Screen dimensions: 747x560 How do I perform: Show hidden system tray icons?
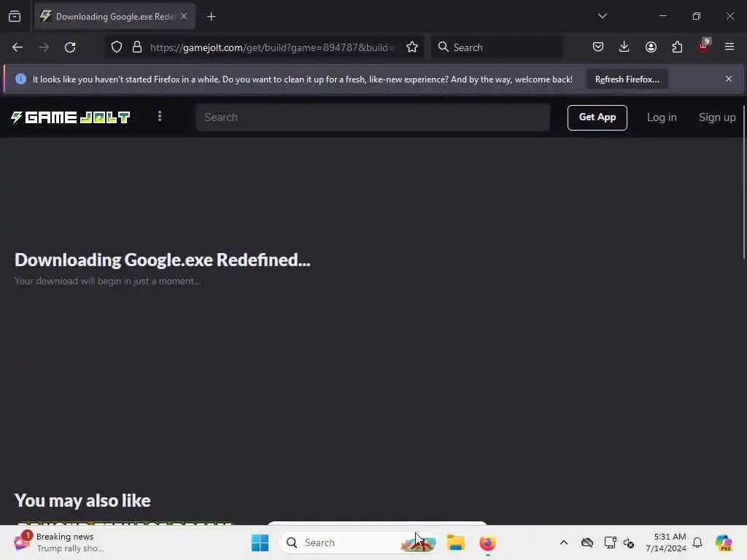click(564, 542)
